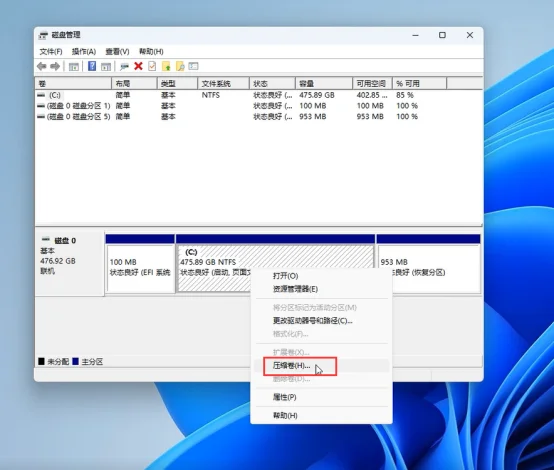The width and height of the screenshot is (554, 470).
Task: Open the 查看(V) menu
Action: click(x=117, y=52)
